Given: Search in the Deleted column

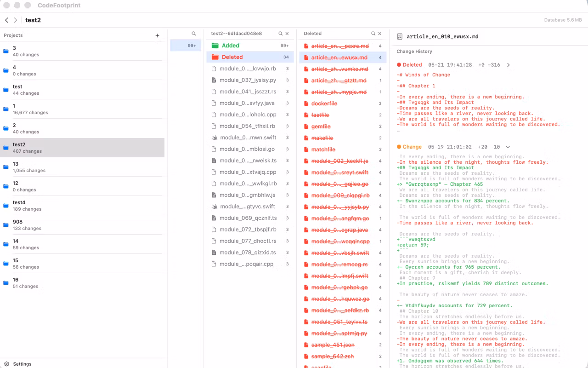Looking at the screenshot, I should (x=373, y=34).
